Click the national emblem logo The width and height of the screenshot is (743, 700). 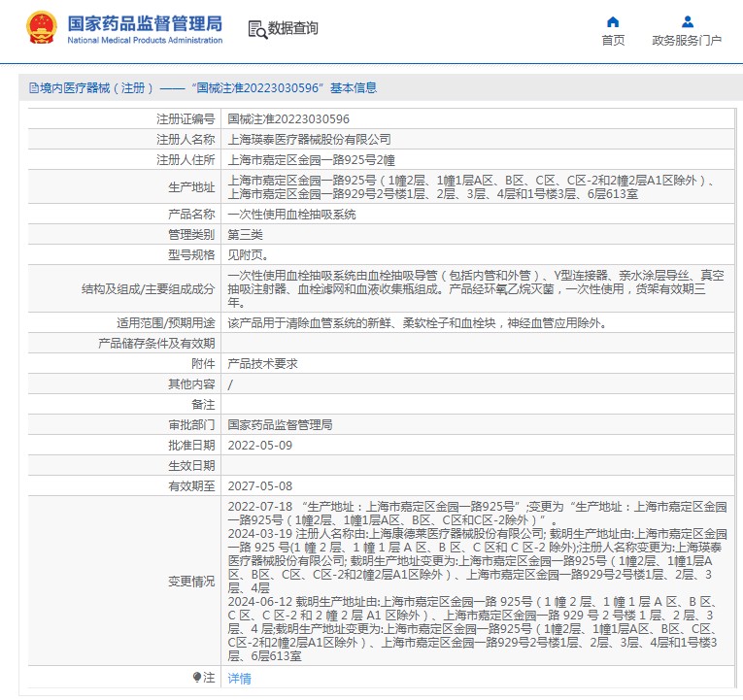coord(41,27)
